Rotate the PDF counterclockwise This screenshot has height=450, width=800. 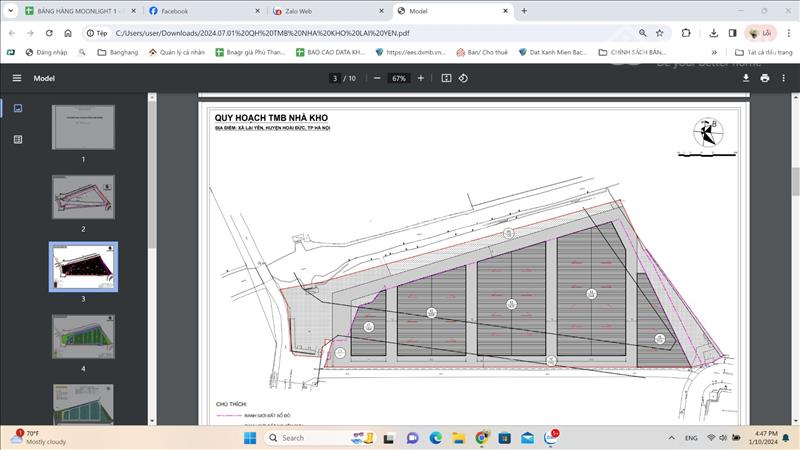(463, 78)
